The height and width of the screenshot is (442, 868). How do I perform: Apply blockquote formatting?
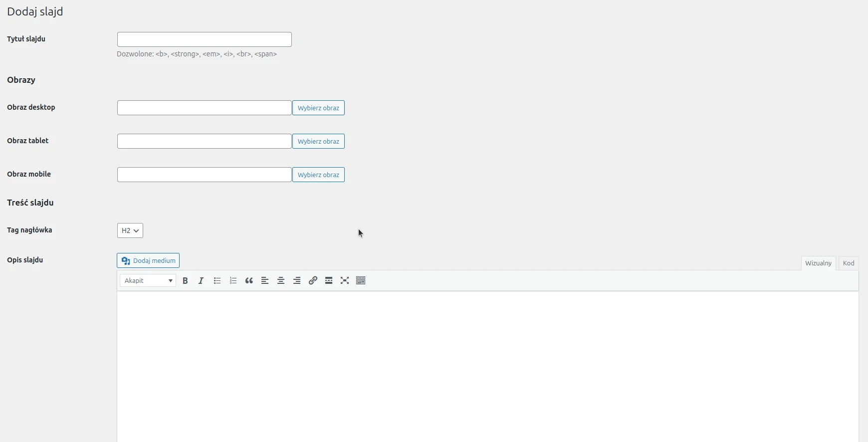coord(249,281)
